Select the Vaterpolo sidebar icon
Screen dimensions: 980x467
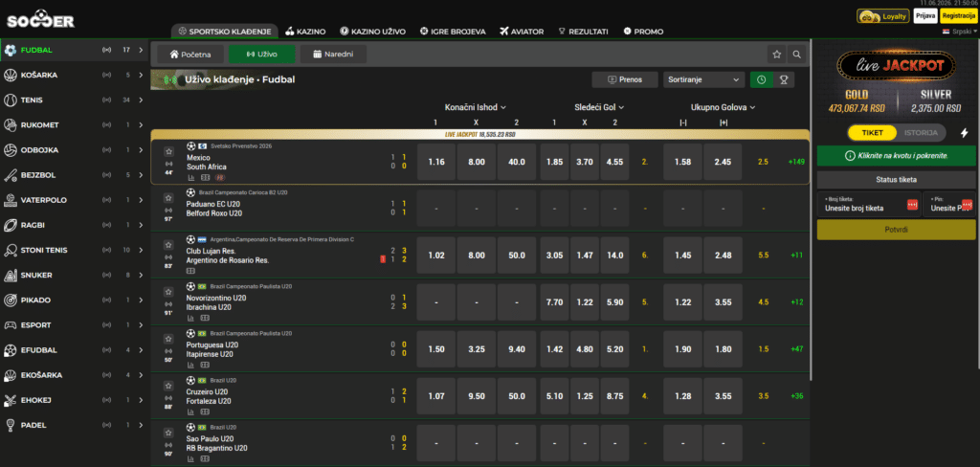(x=10, y=200)
